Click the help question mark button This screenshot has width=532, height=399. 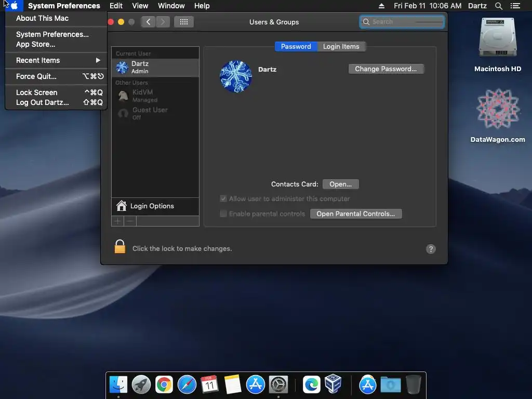431,249
